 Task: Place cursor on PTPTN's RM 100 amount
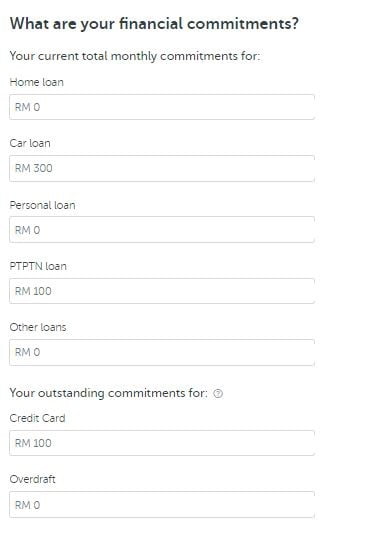[33, 291]
